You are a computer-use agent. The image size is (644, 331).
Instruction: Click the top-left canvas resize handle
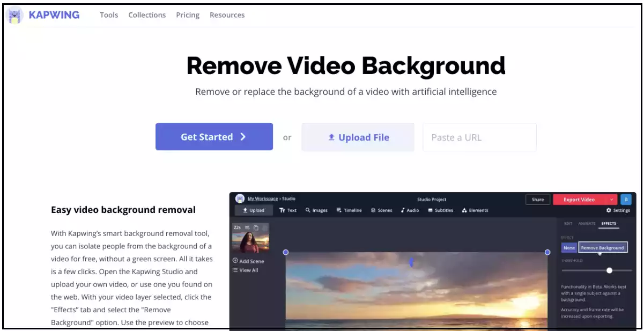click(x=286, y=252)
